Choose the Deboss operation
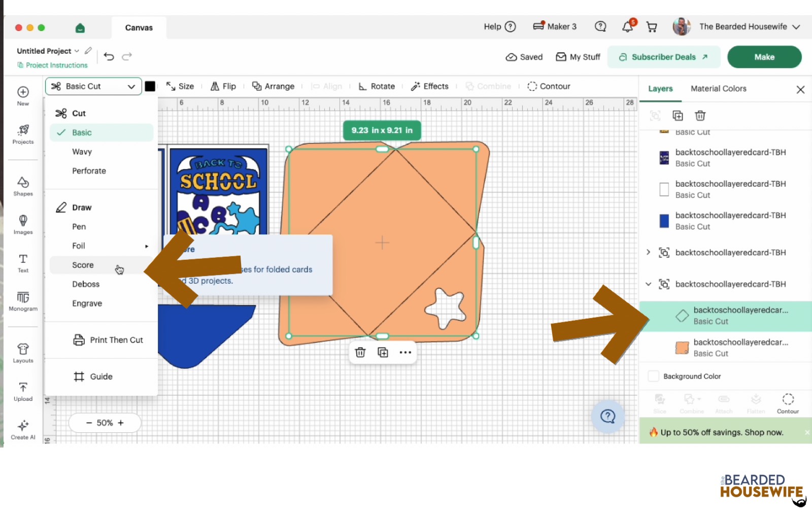The image size is (812, 516). point(101,284)
